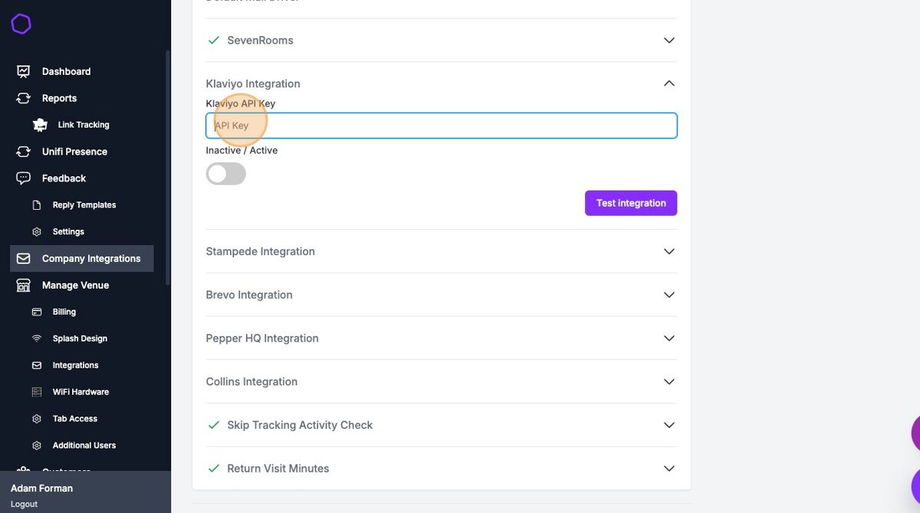The height and width of the screenshot is (513, 920).
Task: Click the Feedback speech bubble icon
Action: 23,178
